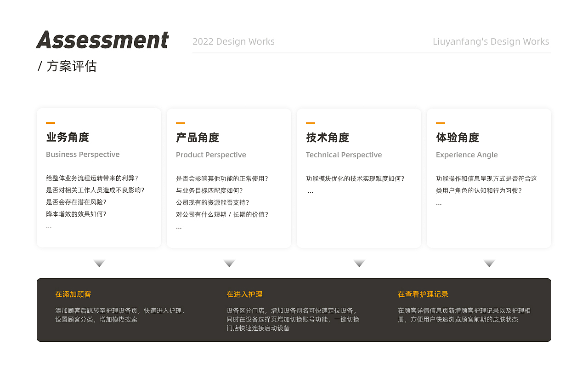Image resolution: width=588 pixels, height=368 pixels.
Task: Click the 2022 Design Works text
Action: [x=233, y=41]
